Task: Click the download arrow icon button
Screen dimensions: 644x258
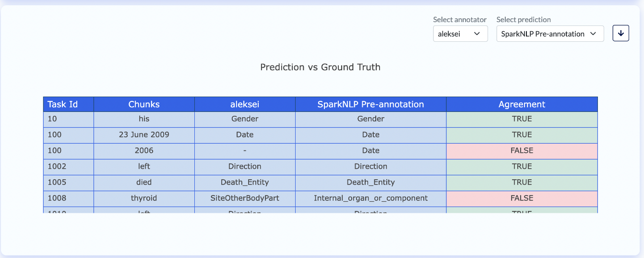Action: click(x=620, y=34)
